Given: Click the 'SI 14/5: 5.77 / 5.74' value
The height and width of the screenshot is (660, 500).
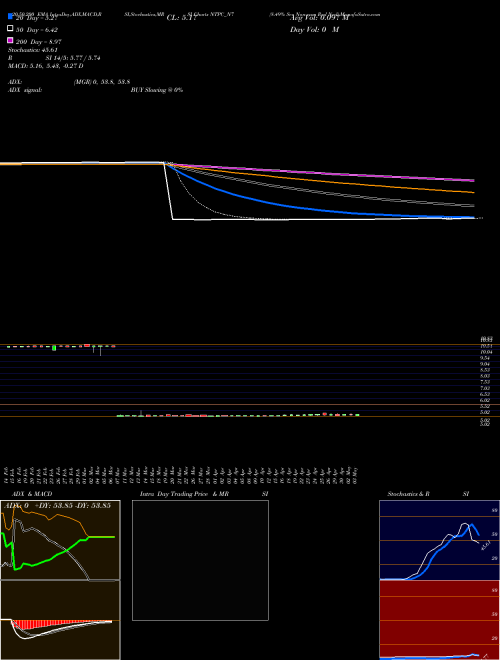Looking at the screenshot, I should pyautogui.click(x=73, y=58).
